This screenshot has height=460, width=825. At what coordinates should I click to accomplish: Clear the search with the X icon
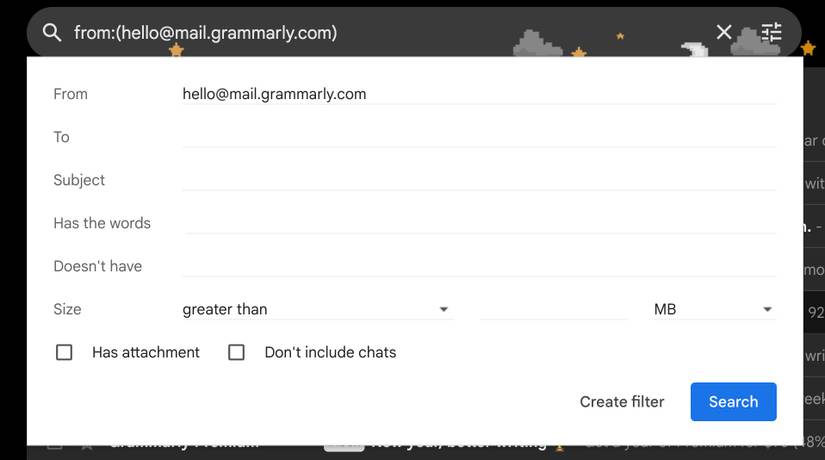(724, 33)
